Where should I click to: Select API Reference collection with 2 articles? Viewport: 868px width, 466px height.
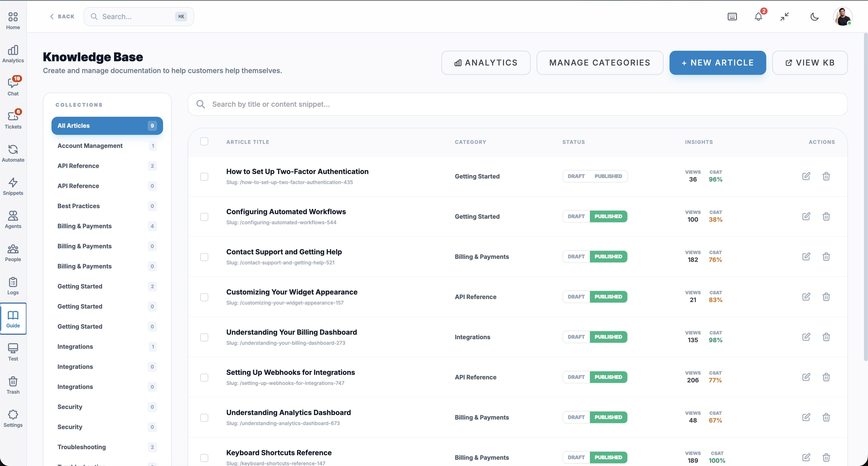pos(107,166)
